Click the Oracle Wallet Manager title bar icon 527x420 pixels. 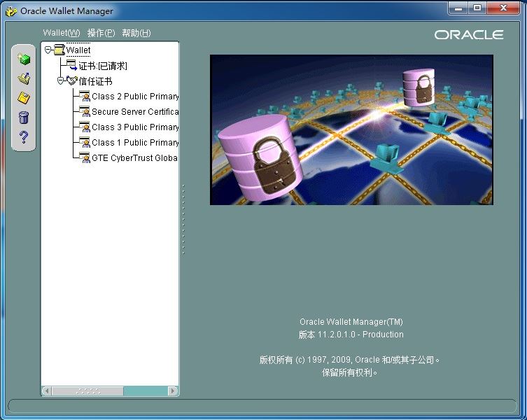[11, 11]
